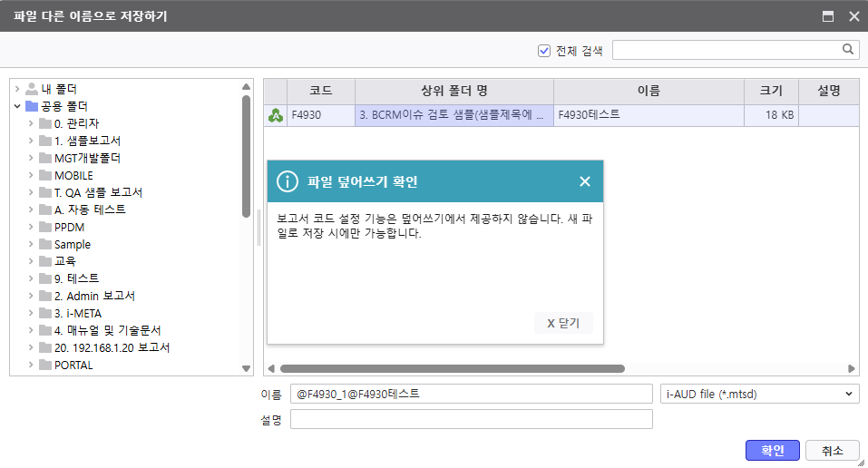Click the 공용 폴더 folder icon

coord(32,106)
